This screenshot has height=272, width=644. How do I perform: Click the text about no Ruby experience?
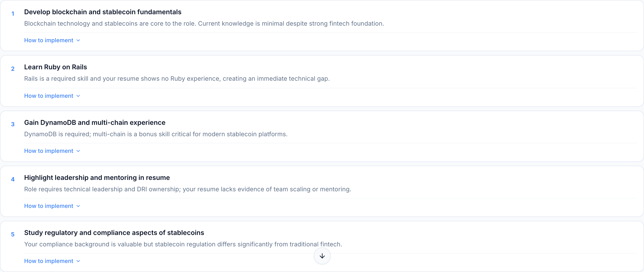click(177, 79)
